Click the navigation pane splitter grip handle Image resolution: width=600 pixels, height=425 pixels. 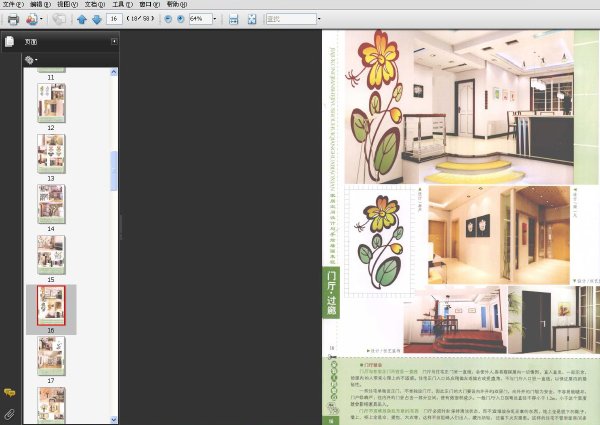[x=121, y=227]
